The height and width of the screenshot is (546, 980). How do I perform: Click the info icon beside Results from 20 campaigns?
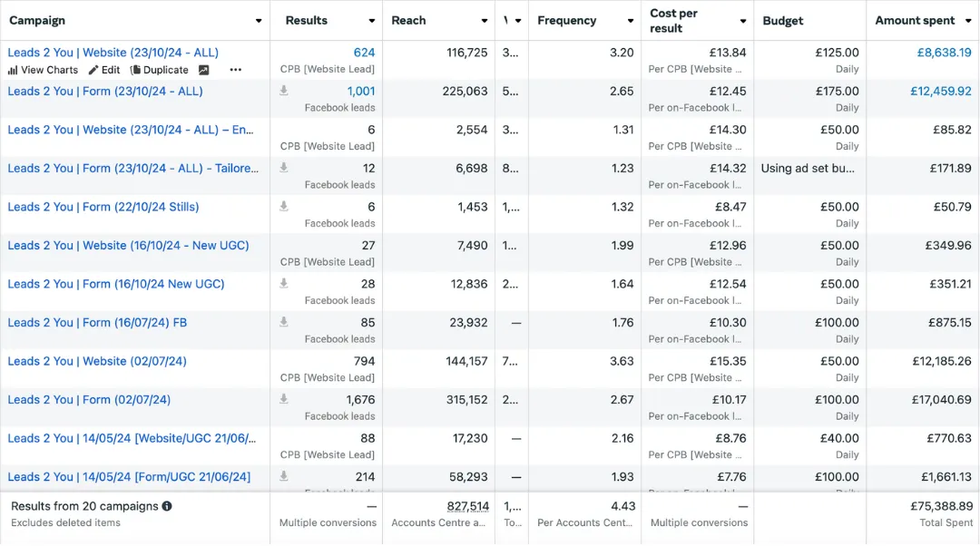pos(167,506)
